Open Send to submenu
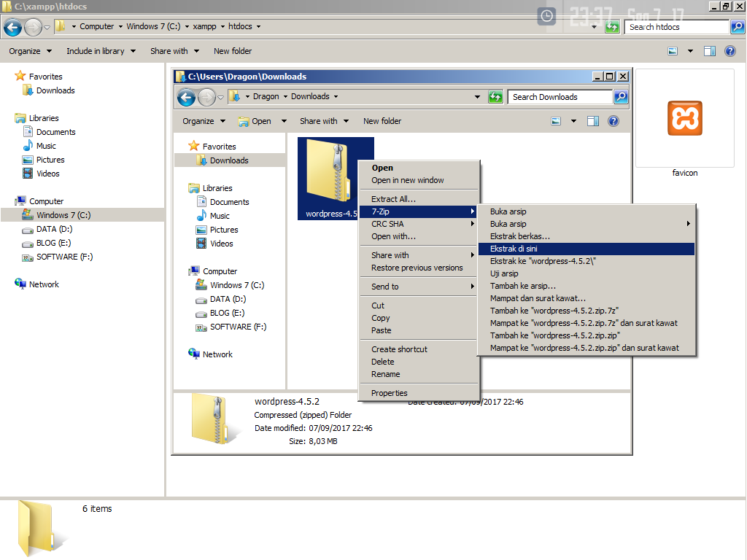The width and height of the screenshot is (747, 560). click(419, 287)
